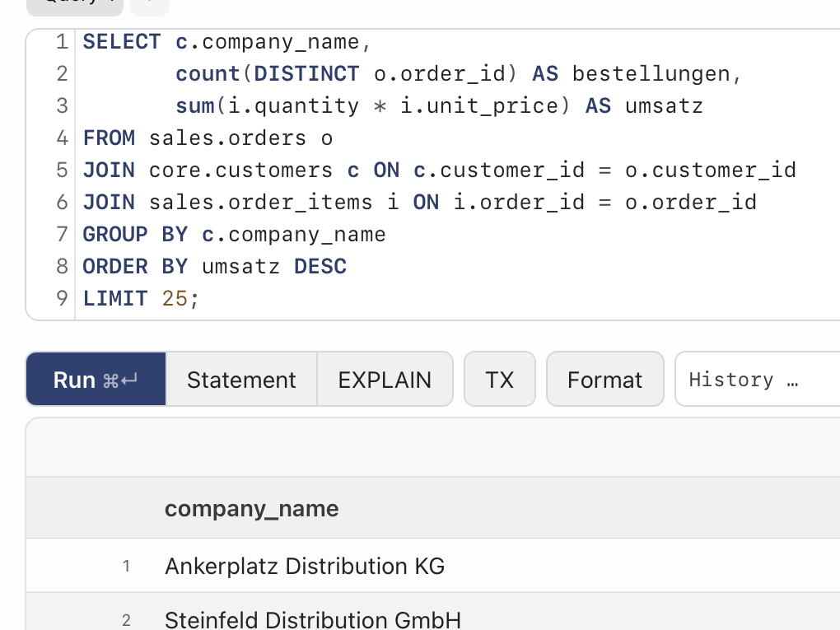
Task: Select the Ankerplatz Distribution KG cell
Action: point(305,566)
